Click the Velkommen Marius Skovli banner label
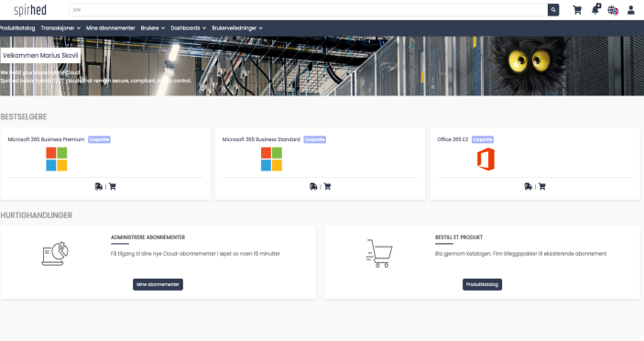This screenshot has width=644, height=341. point(40,56)
